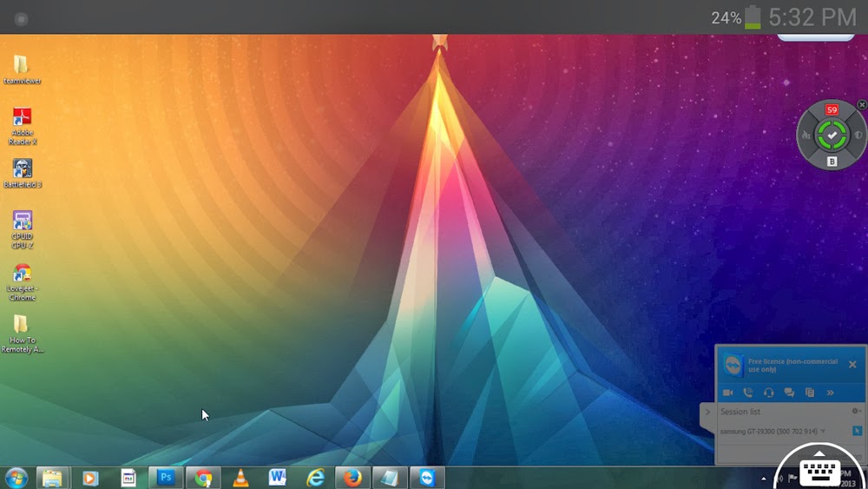Open the CPUID GPU-Z desktop shortcut
The image size is (868, 489).
(x=23, y=229)
